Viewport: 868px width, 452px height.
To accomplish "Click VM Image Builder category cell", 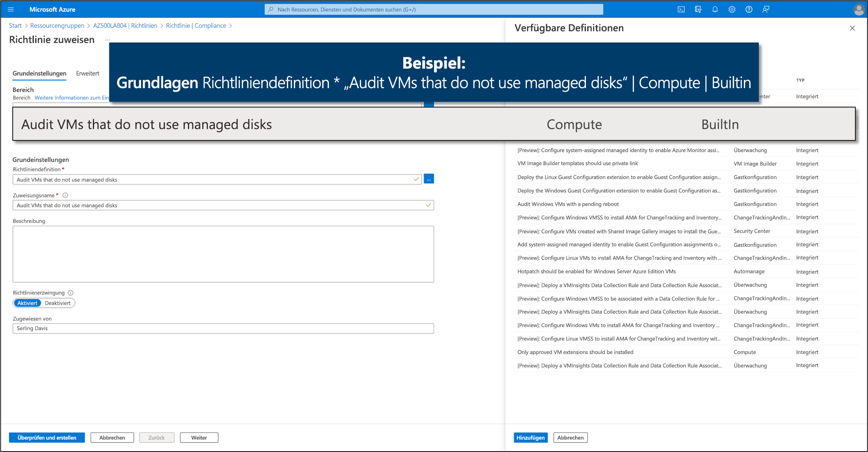I will tap(755, 164).
